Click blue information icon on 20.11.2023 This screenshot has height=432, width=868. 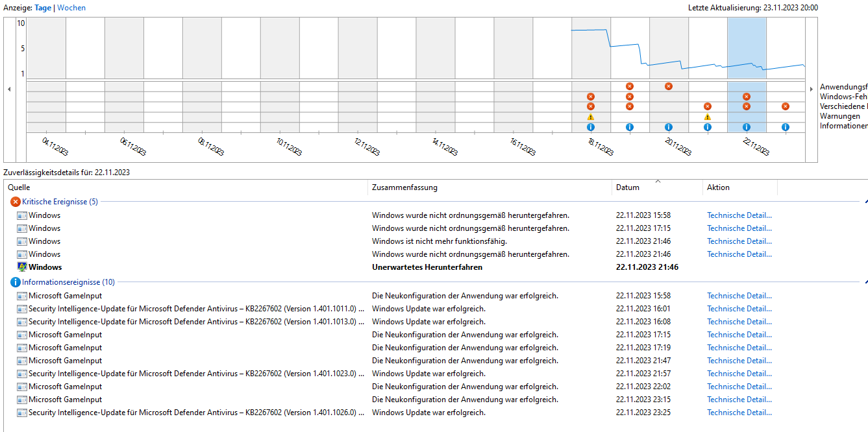tap(669, 127)
